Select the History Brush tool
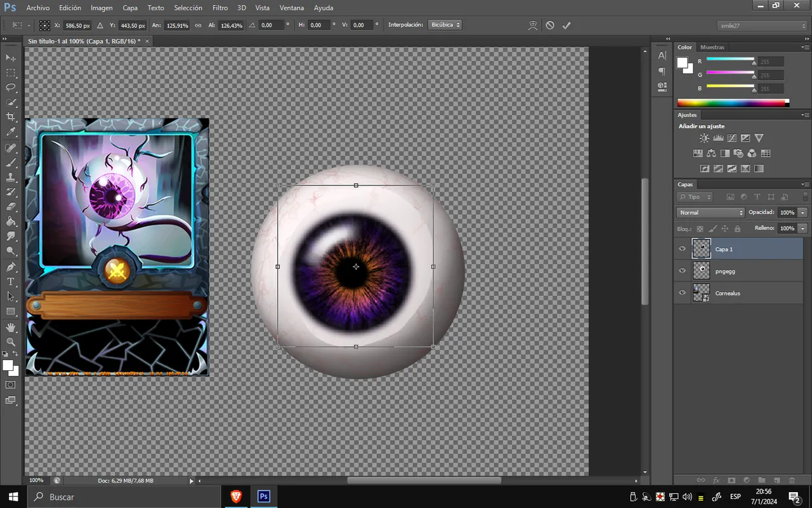 (11, 192)
